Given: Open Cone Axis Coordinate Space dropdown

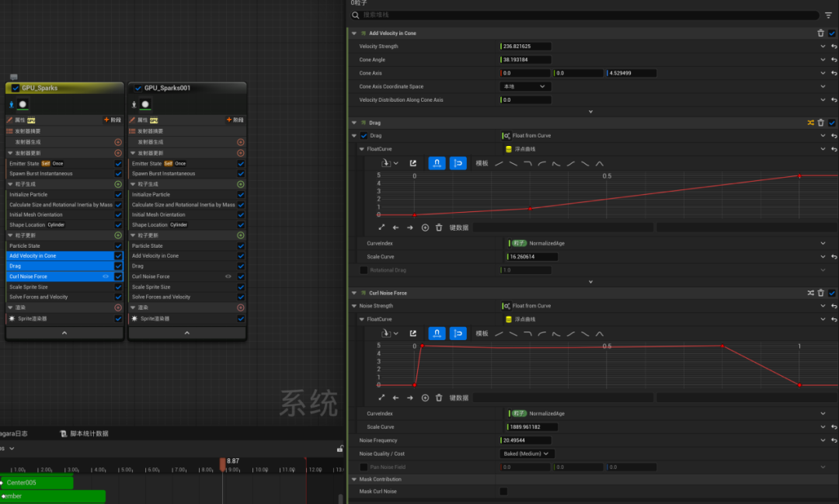Looking at the screenshot, I should [x=525, y=87].
